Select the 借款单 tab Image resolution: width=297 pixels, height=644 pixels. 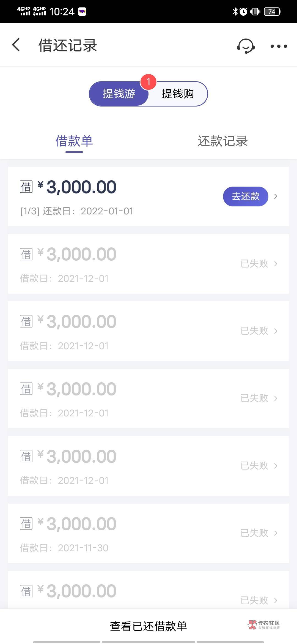click(74, 141)
